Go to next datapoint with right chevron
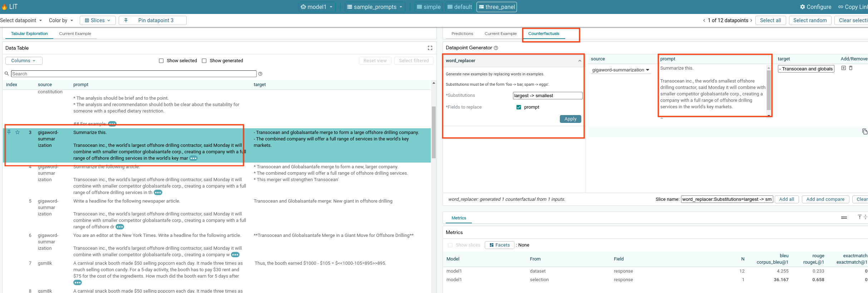This screenshot has height=293, width=868. [751, 20]
